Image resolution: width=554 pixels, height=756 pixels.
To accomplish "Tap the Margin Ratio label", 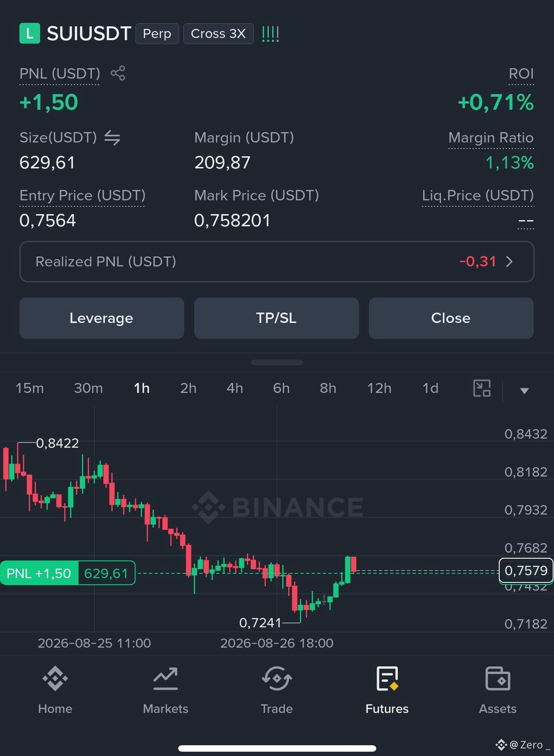I will pyautogui.click(x=491, y=138).
